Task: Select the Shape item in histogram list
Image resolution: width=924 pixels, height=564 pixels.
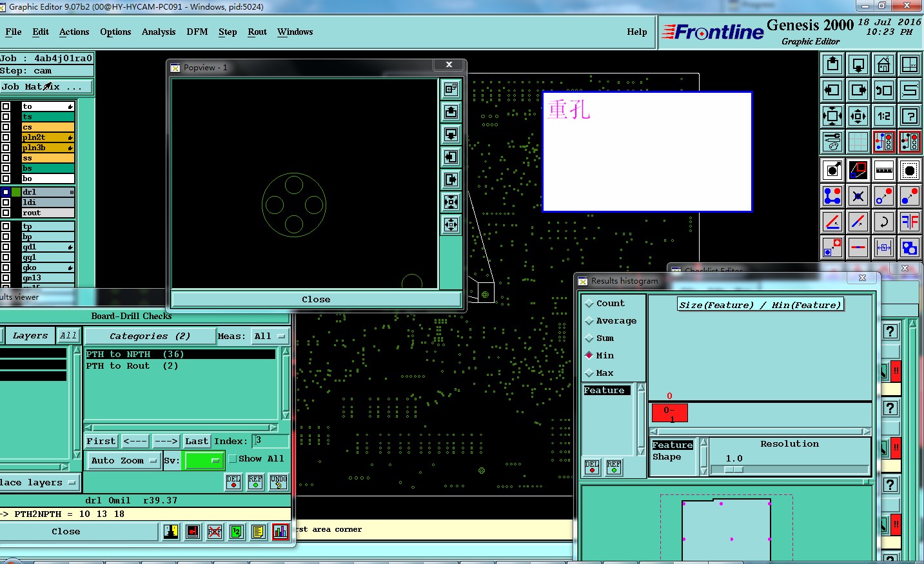Action: (x=667, y=456)
